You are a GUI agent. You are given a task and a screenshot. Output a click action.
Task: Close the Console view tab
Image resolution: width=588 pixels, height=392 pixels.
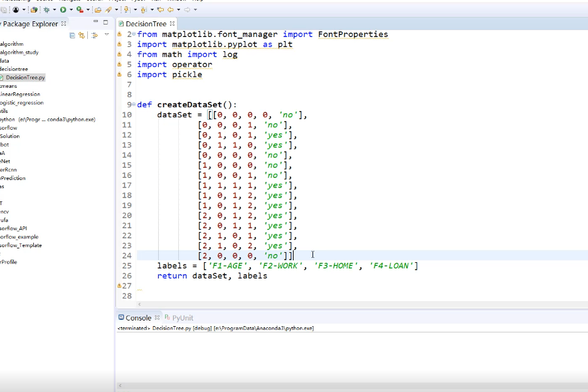158,318
